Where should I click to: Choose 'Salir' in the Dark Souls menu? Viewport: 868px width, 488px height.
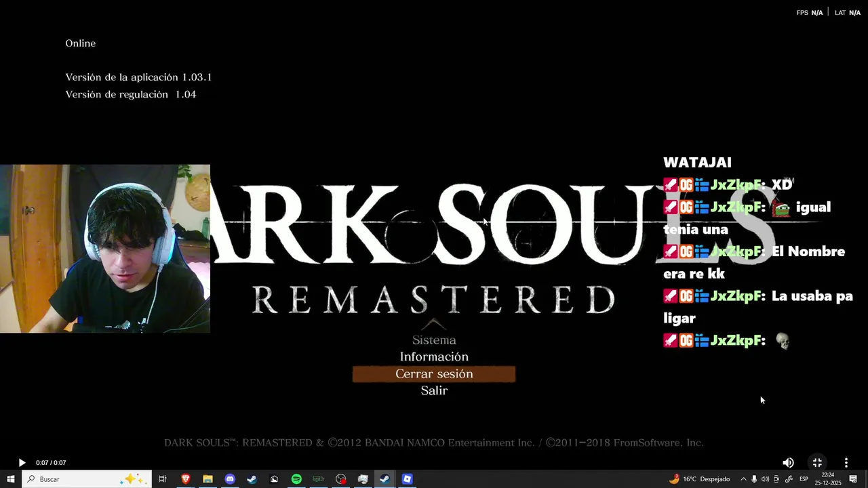coord(434,390)
